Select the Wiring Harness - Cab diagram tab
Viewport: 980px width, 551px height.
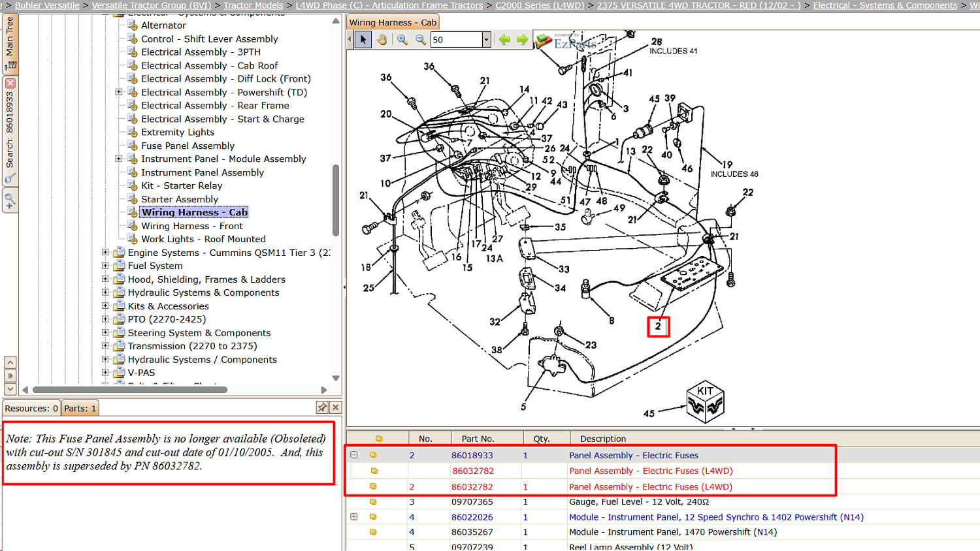click(x=393, y=22)
